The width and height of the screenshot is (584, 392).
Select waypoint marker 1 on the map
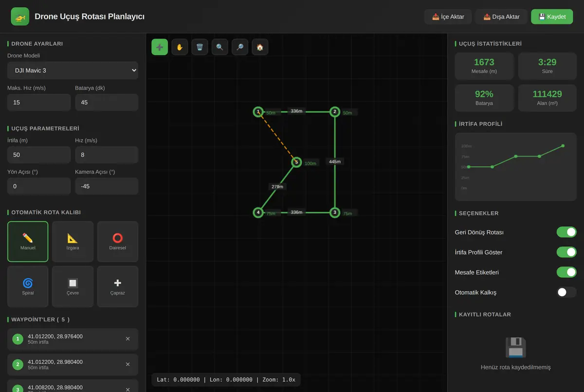point(258,112)
